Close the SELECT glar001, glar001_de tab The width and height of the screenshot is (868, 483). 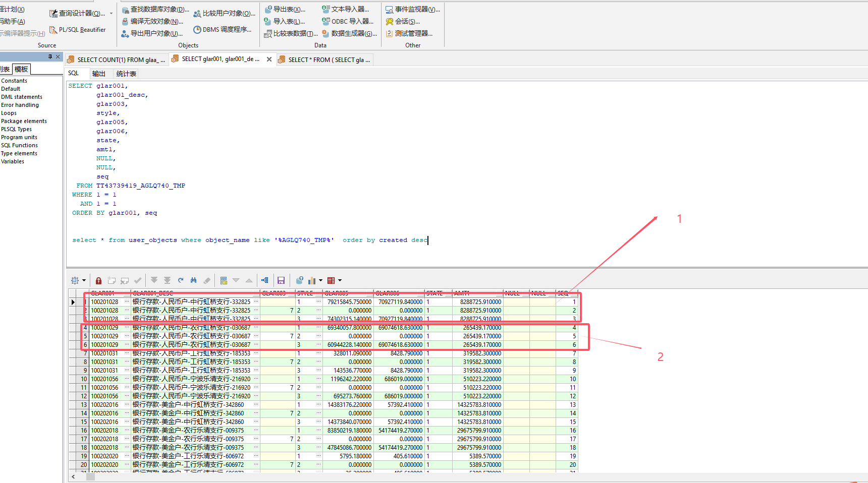269,59
